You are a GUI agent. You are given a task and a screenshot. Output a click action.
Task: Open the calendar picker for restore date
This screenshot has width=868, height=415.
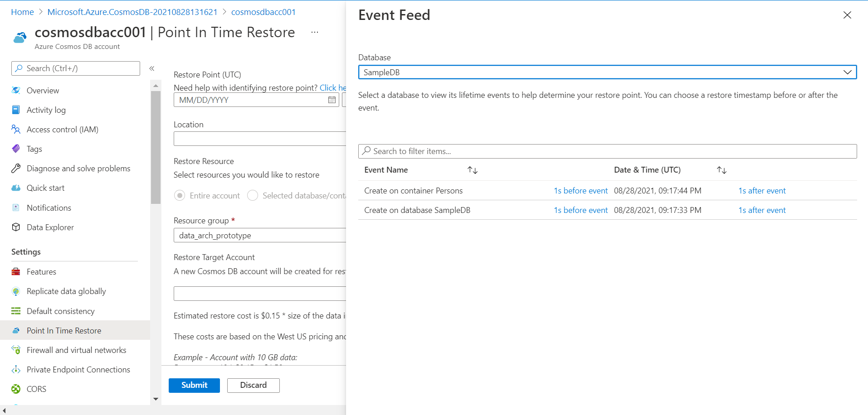[x=332, y=100]
